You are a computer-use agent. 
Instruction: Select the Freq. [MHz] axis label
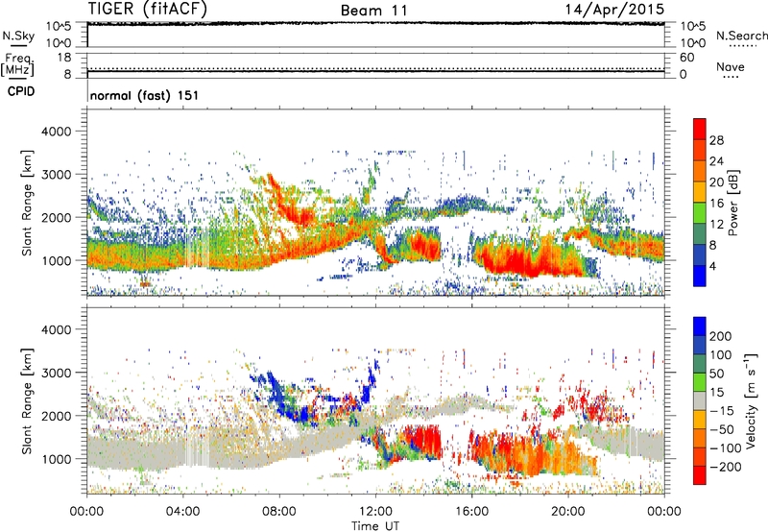tap(17, 65)
